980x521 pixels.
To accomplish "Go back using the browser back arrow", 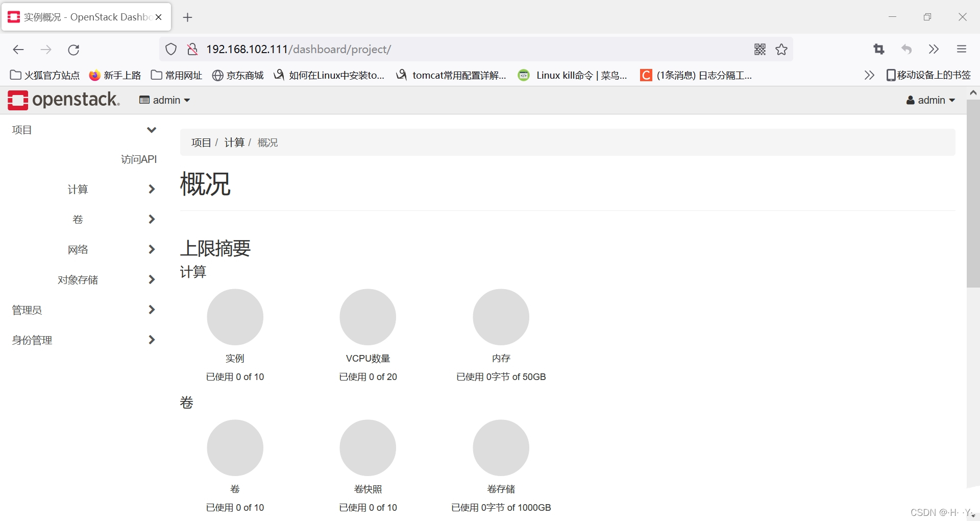I will [x=18, y=50].
